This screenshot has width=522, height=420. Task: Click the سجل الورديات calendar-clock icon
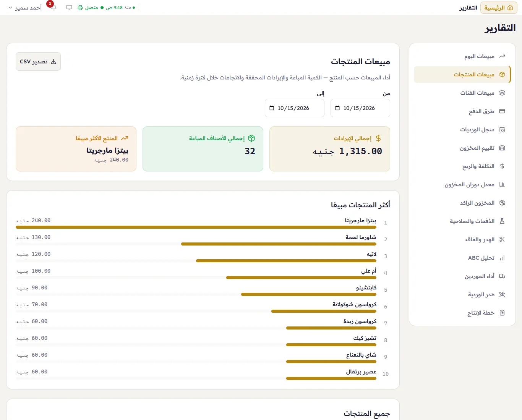[x=502, y=129]
